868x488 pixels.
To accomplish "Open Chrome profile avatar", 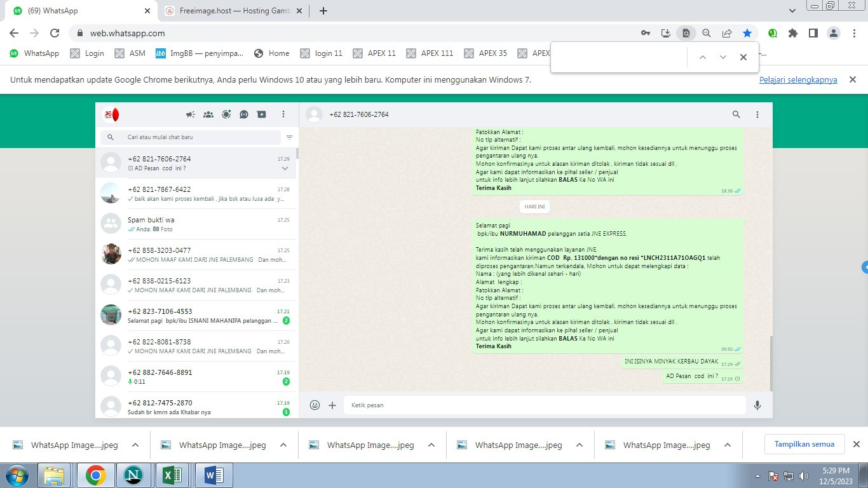I will (x=834, y=33).
